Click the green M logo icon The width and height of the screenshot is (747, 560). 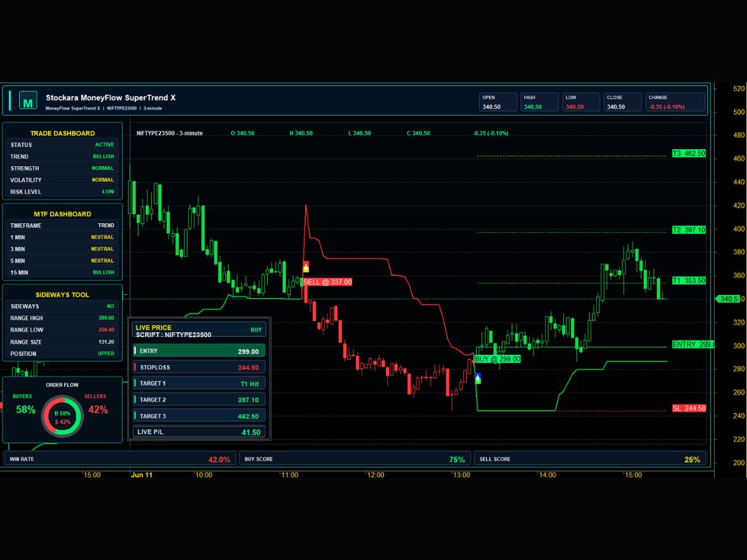pyautogui.click(x=27, y=100)
